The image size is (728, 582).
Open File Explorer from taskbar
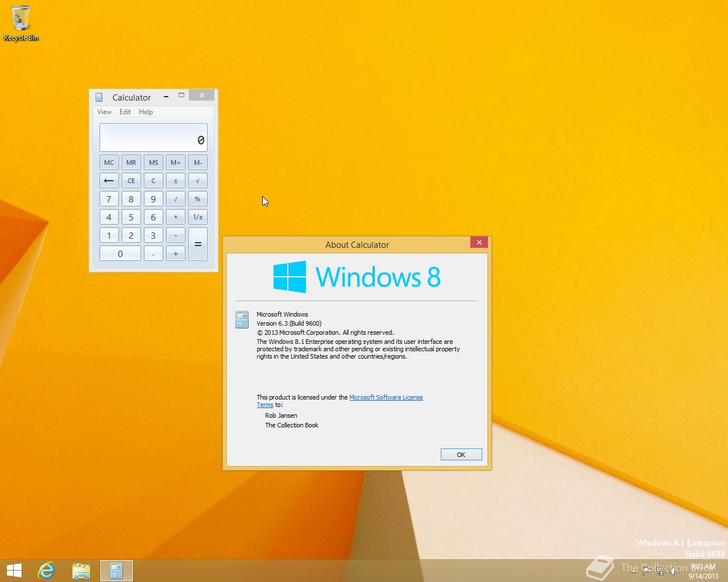pyautogui.click(x=81, y=571)
